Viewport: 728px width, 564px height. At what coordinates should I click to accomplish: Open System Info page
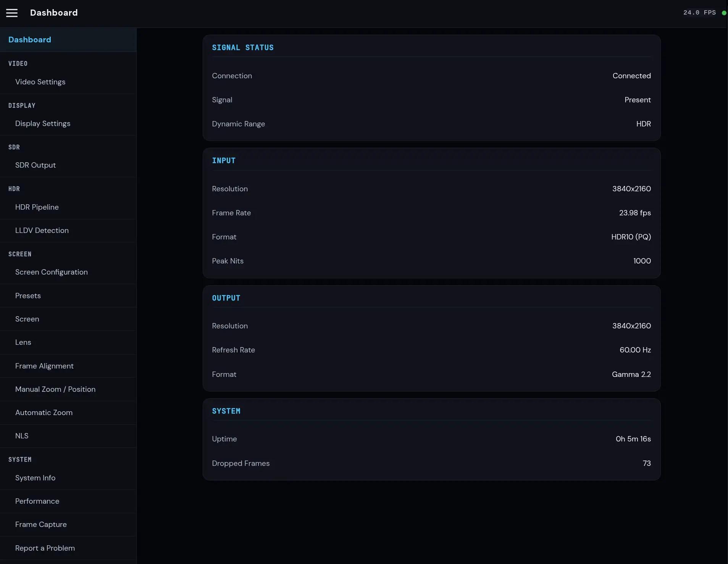pos(68,478)
